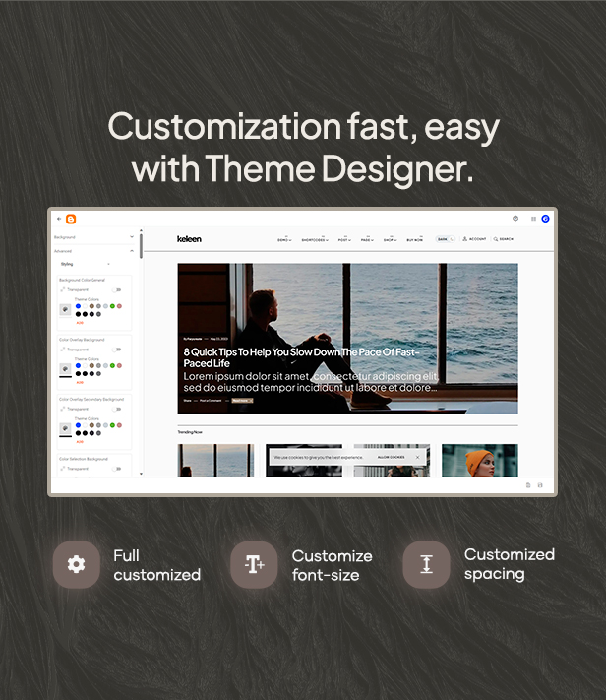Switch the Dark mode toggle in header
606x700 pixels.
(446, 238)
